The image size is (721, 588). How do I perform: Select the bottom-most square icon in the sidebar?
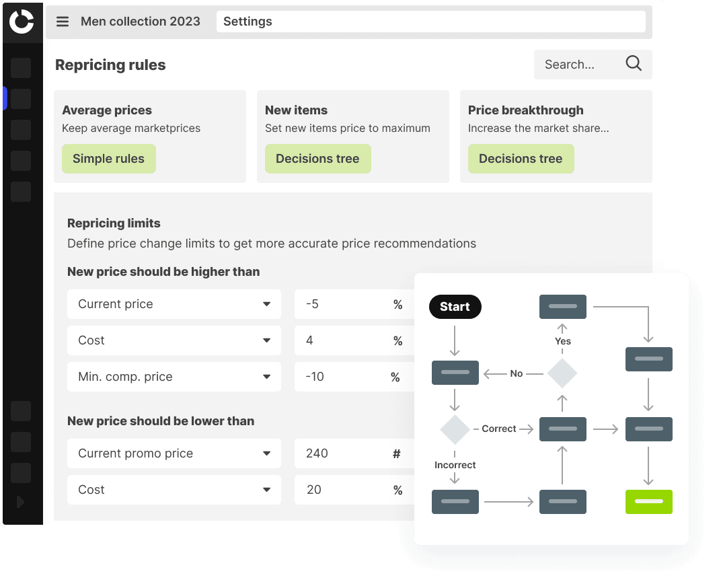coord(21,473)
